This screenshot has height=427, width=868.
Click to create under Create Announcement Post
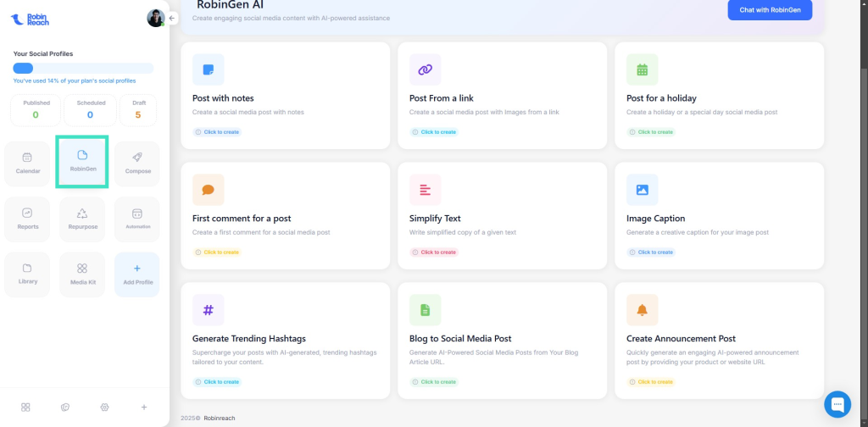click(x=651, y=381)
